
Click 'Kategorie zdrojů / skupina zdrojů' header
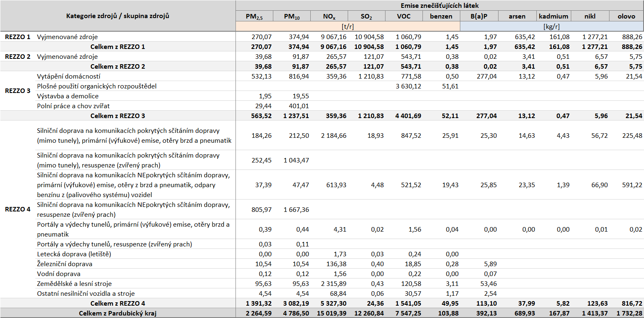[118, 16]
